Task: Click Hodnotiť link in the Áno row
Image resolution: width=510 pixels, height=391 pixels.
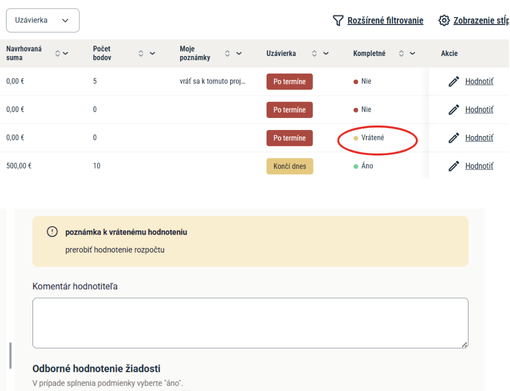Action: (479, 166)
